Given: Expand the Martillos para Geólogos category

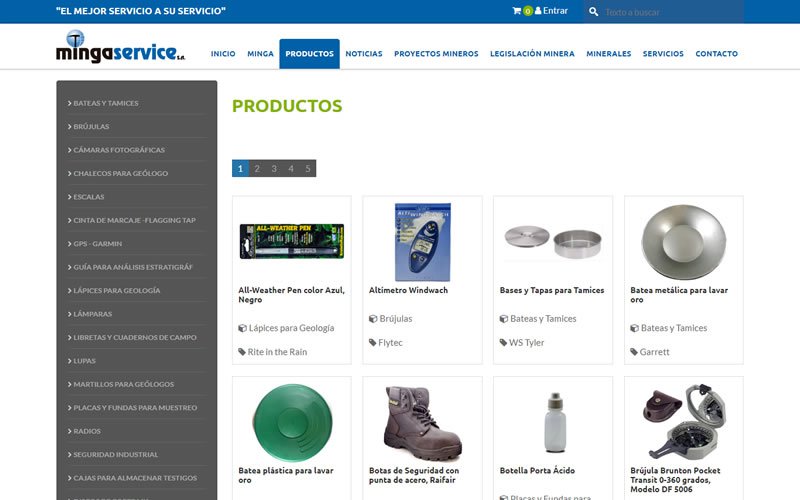Looking at the screenshot, I should [123, 384].
